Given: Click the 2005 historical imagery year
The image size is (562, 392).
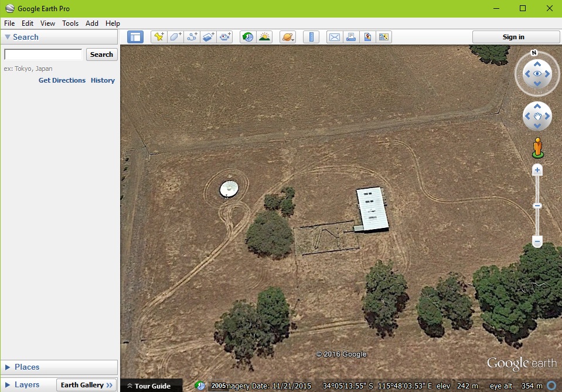Looking at the screenshot, I should pos(218,386).
